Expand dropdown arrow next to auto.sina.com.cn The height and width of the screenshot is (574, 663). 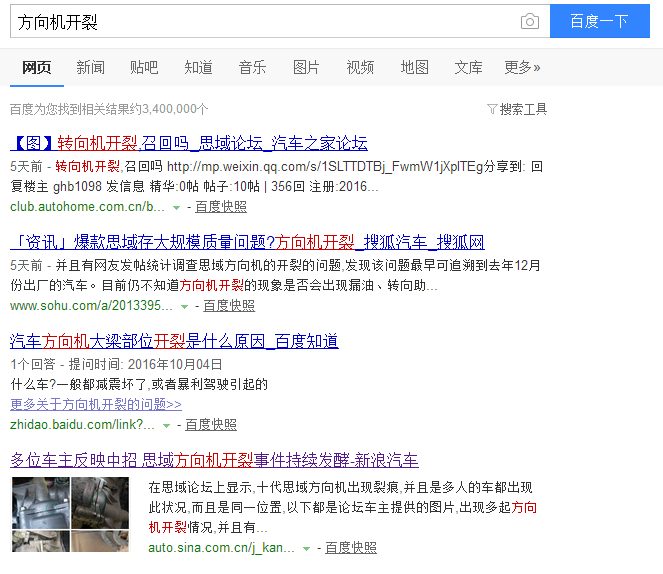tap(307, 549)
